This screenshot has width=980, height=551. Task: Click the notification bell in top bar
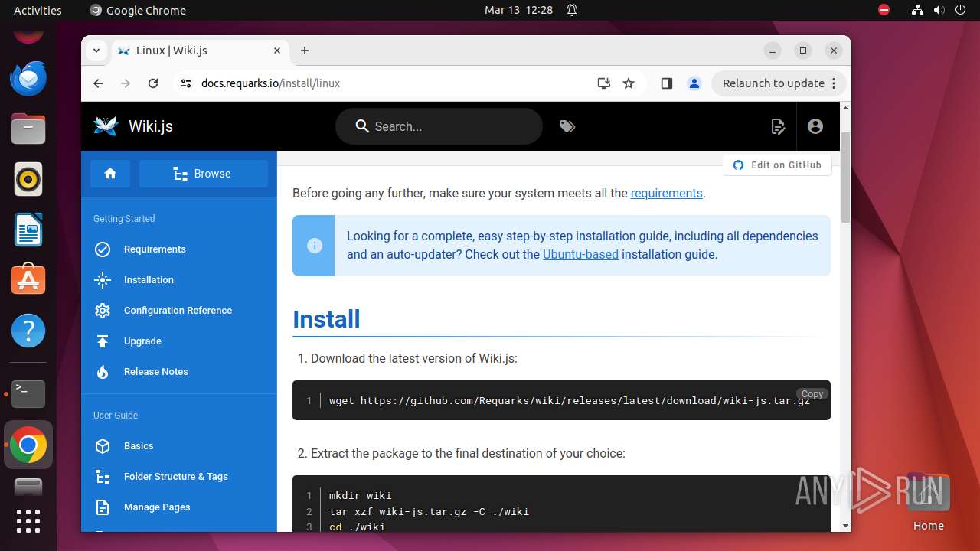click(x=572, y=10)
